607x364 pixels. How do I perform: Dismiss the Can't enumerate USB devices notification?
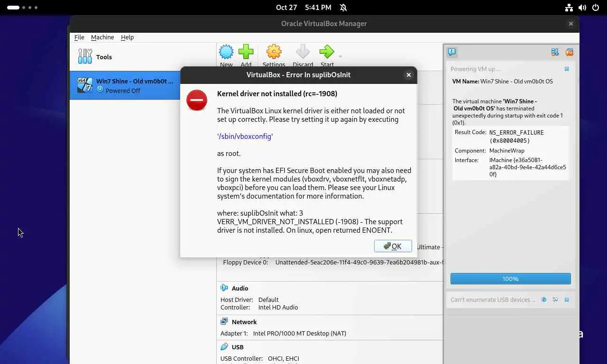[567, 300]
